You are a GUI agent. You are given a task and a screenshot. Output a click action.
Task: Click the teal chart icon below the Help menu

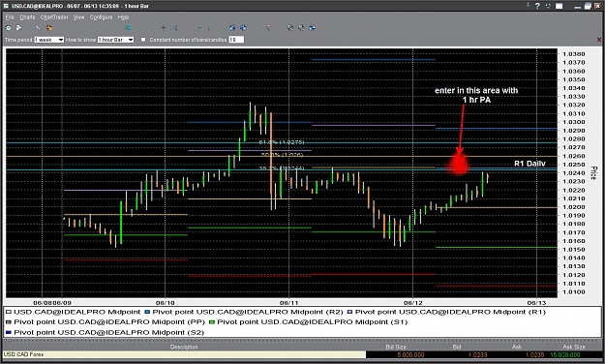pyautogui.click(x=128, y=28)
